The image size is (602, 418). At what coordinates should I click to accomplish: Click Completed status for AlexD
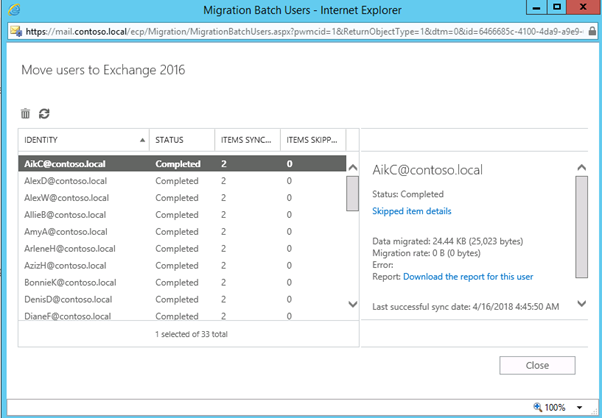(177, 181)
